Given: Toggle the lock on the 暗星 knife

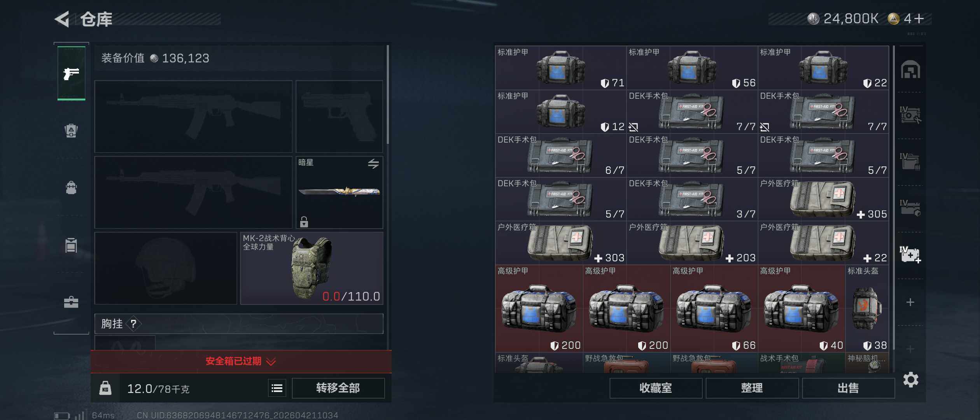Looking at the screenshot, I should pos(304,222).
